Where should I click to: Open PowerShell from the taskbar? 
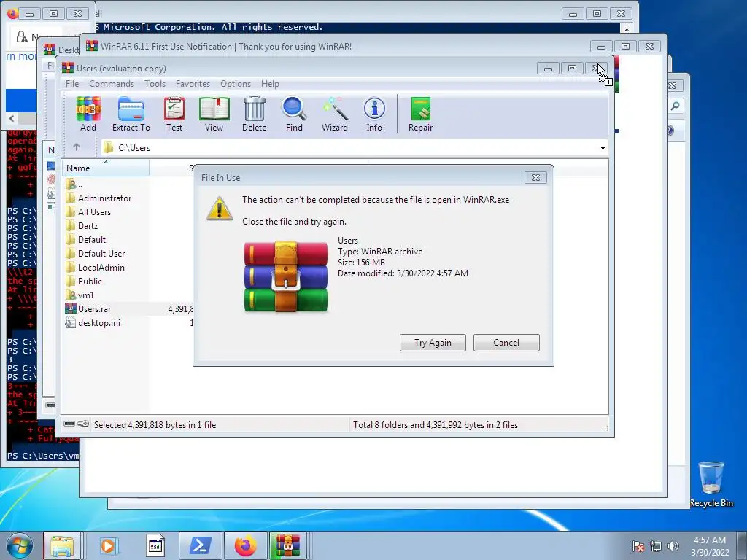pyautogui.click(x=200, y=545)
